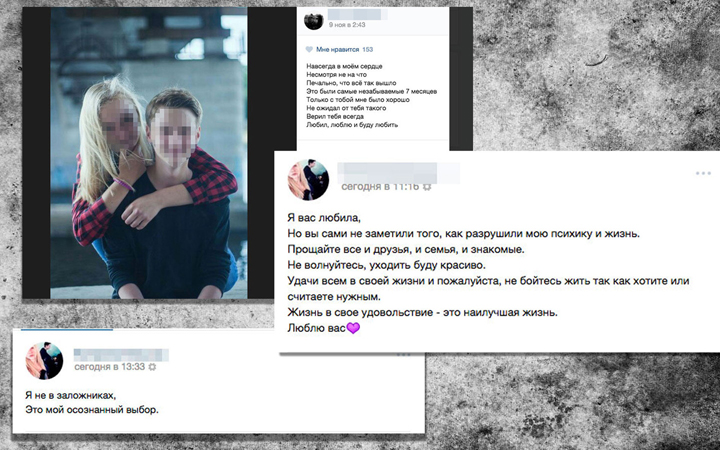The width and height of the screenshot is (720, 450).
Task: Open the dark round avatar of the 9 ноя post
Action: [314, 21]
